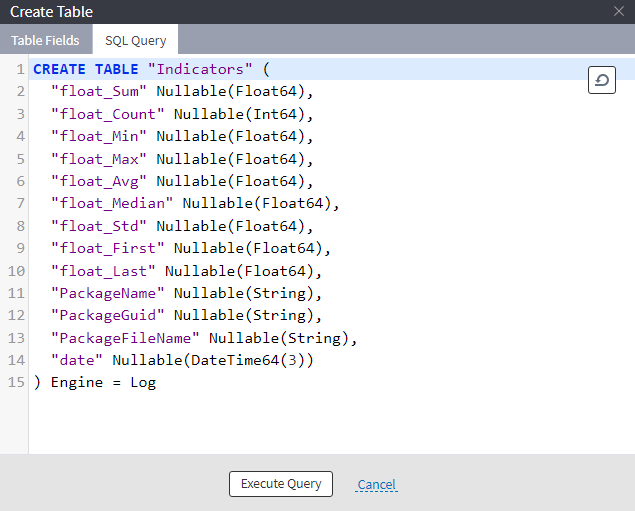Screen dimensions: 635x511
Task: Click line number 7 in gutter
Action: (x=20, y=203)
